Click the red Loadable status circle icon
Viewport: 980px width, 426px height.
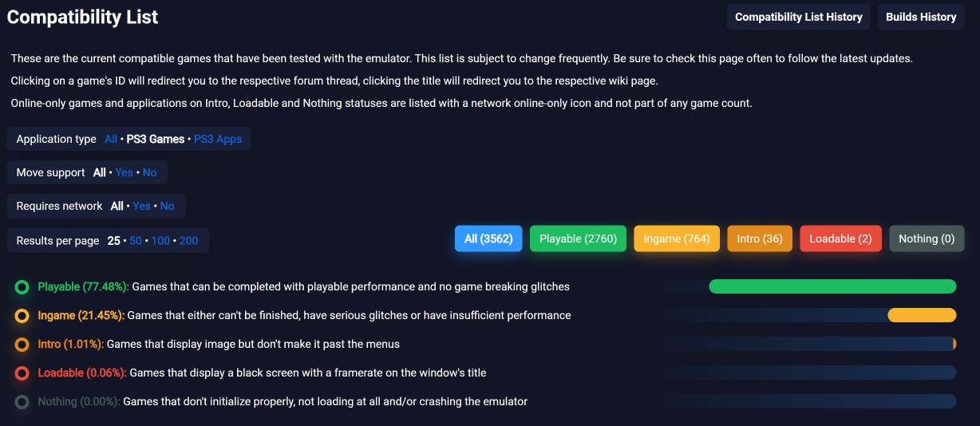[x=22, y=373]
